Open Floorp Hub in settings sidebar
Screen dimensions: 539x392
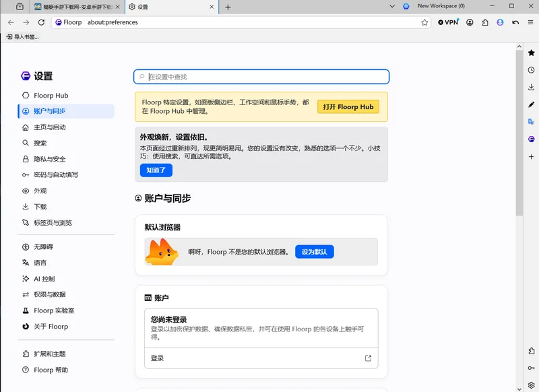click(x=66, y=96)
